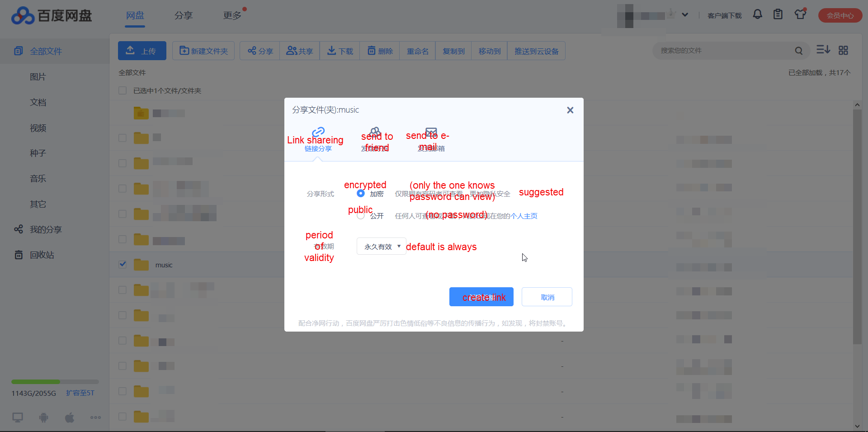
Task: Check the checkbox of row directly above music
Action: coord(123,239)
